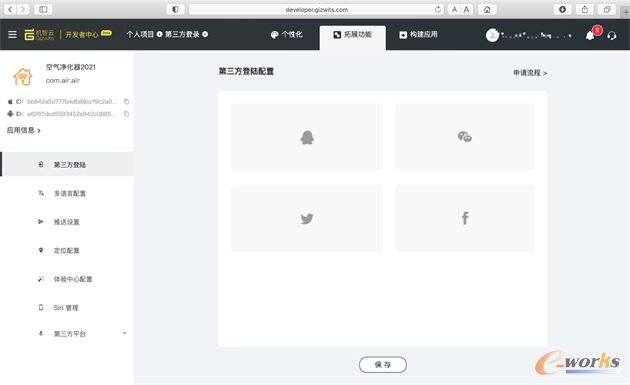Screen dimensions: 630x385
Task: Select the QQ login card
Action: [307, 137]
